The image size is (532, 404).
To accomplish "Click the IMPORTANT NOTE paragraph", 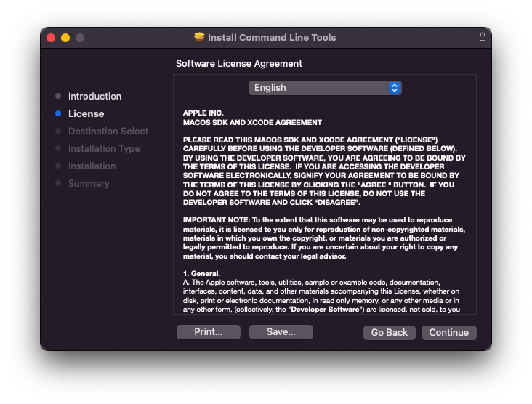I will tap(324, 238).
